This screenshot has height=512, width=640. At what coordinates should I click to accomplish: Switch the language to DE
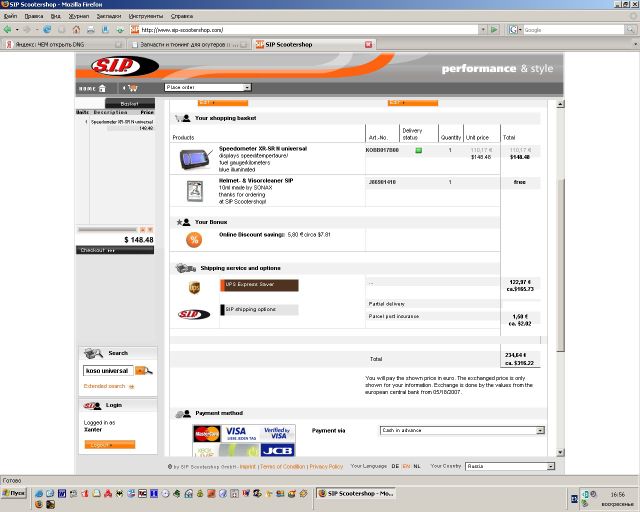point(395,466)
